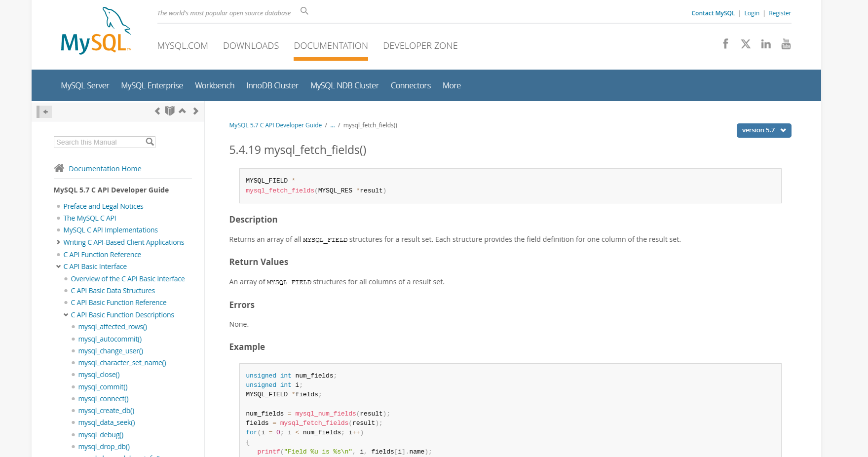The width and height of the screenshot is (868, 457).
Task: Go up one level chevron
Action: (x=183, y=111)
